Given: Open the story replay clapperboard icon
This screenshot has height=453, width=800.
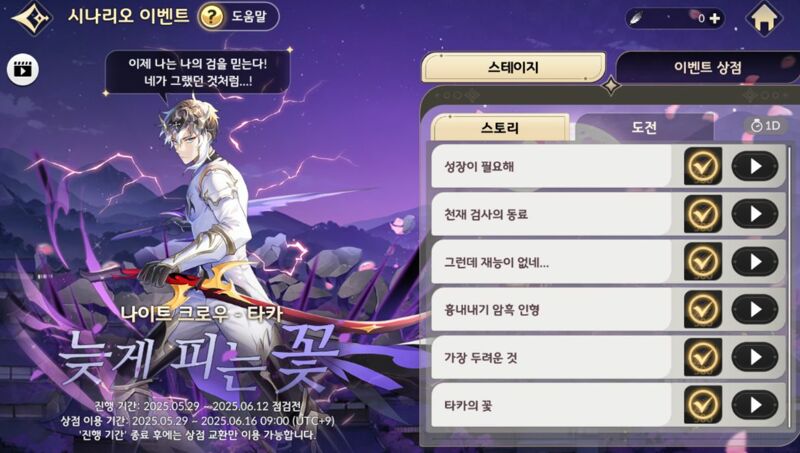Looking at the screenshot, I should [23, 69].
